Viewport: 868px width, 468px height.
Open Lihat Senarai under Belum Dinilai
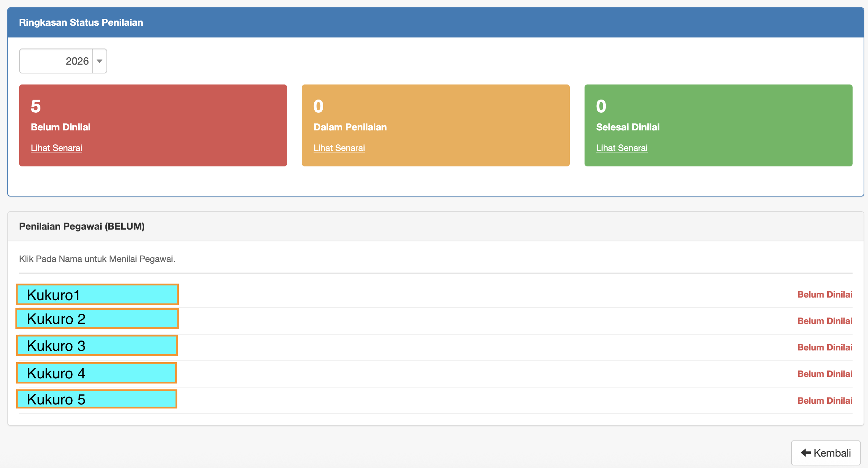point(57,148)
